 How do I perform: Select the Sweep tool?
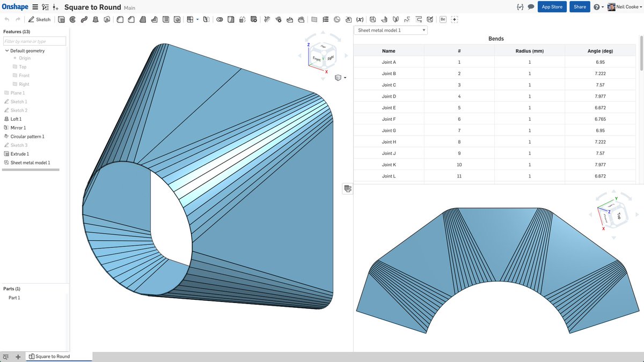click(83, 19)
